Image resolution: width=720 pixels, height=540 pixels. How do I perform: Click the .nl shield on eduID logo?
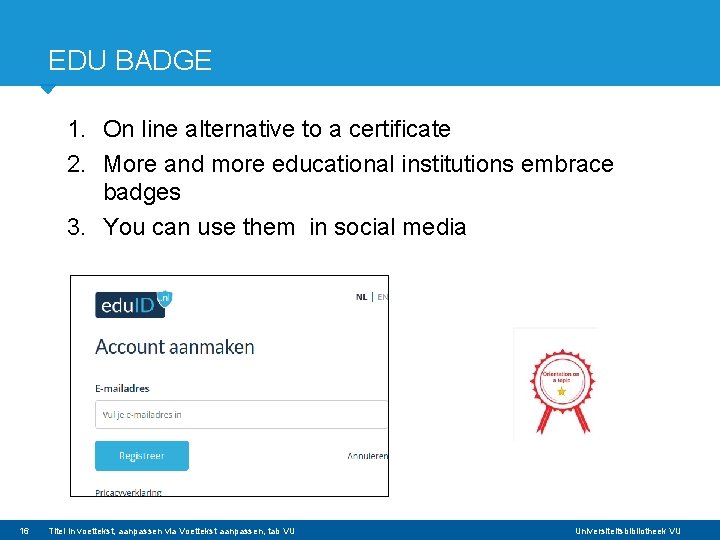164,298
